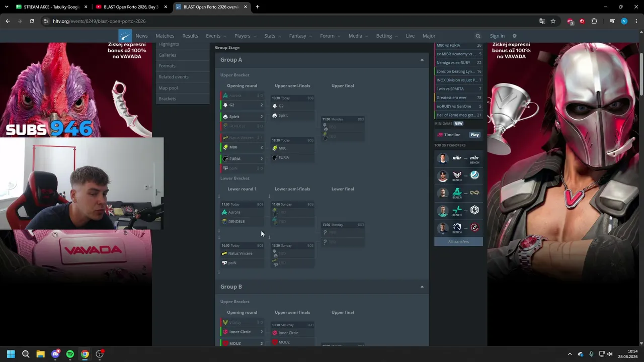Open the clock and date in taskbar

point(628,354)
